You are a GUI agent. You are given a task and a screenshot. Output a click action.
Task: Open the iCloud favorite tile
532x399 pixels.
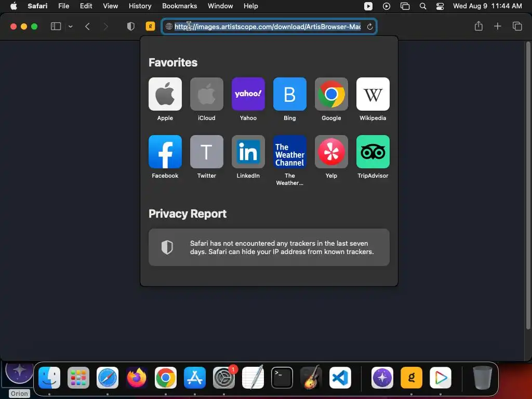(x=207, y=94)
